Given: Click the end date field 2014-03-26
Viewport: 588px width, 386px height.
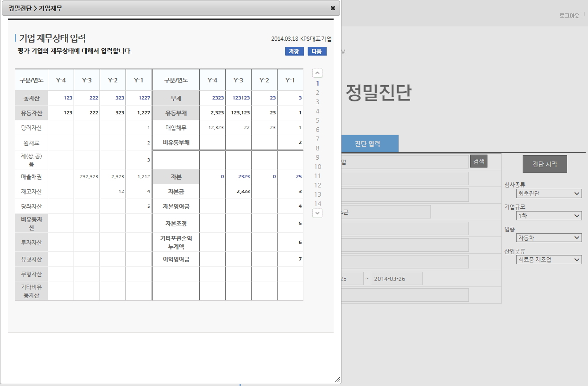Looking at the screenshot, I should [x=396, y=279].
